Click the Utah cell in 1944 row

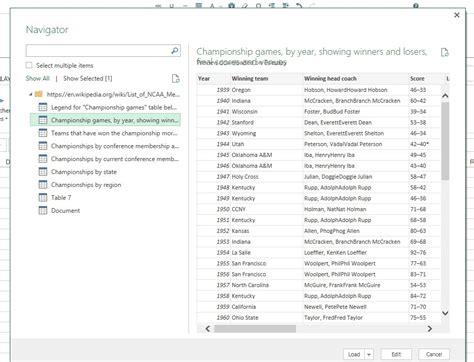[x=266, y=144]
